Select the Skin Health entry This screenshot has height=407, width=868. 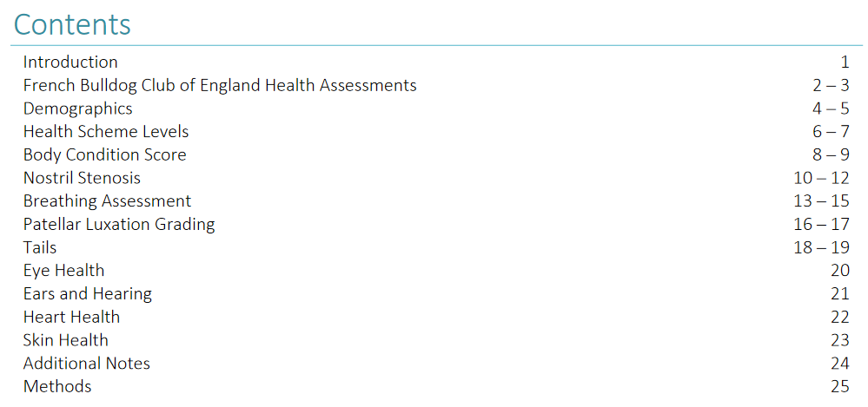66,340
